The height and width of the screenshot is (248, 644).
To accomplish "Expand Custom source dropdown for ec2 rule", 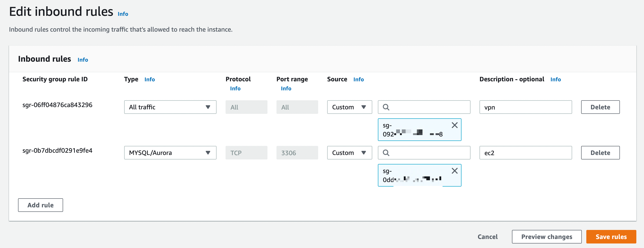I will [x=349, y=153].
